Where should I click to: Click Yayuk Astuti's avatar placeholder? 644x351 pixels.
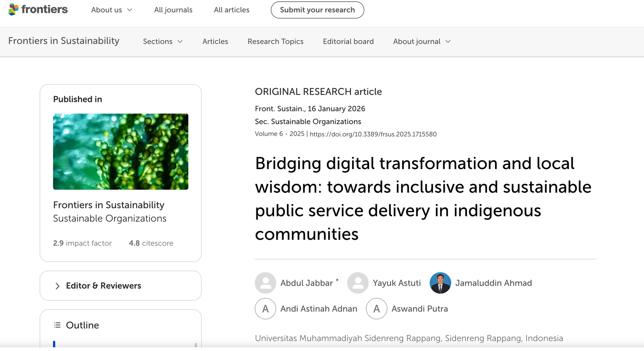coord(357,283)
